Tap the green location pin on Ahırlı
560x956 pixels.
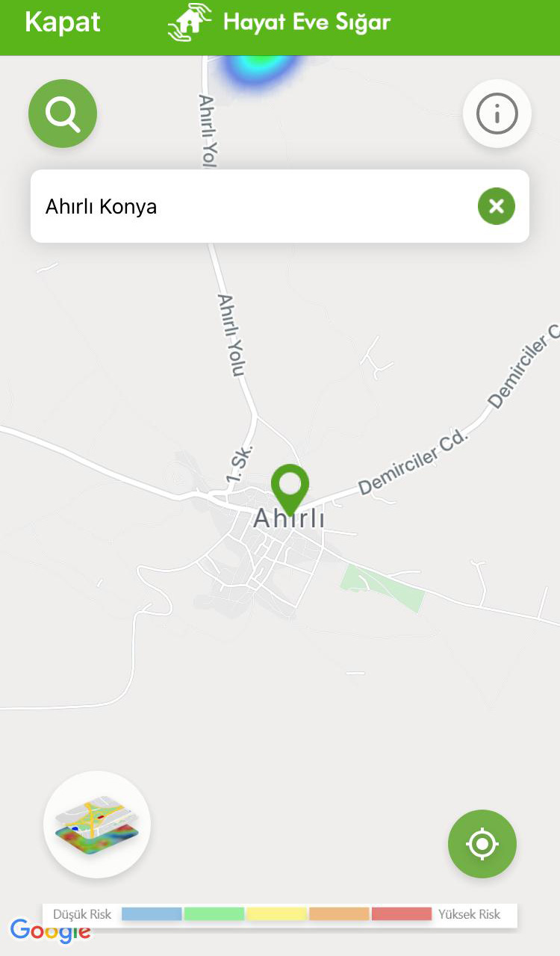coord(290,488)
